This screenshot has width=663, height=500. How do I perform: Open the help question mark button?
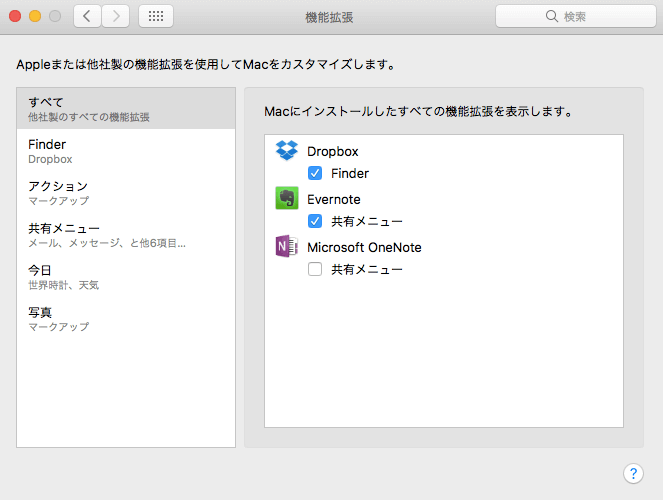pyautogui.click(x=633, y=473)
